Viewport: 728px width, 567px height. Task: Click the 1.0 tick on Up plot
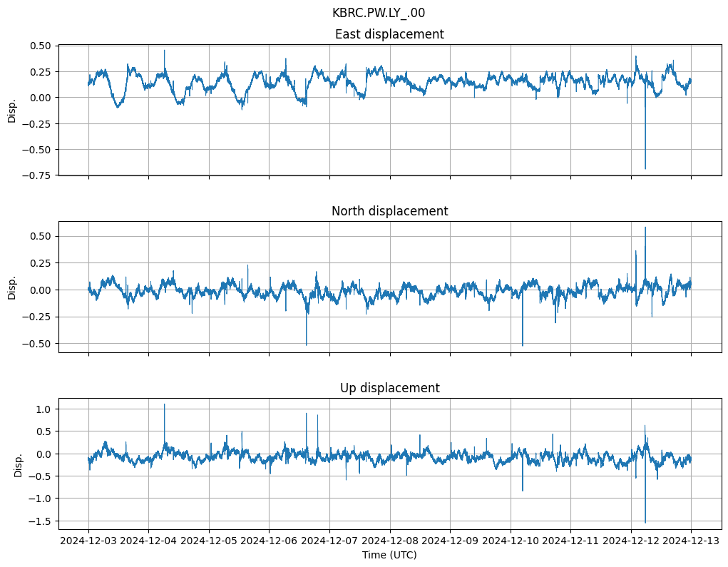click(x=43, y=409)
